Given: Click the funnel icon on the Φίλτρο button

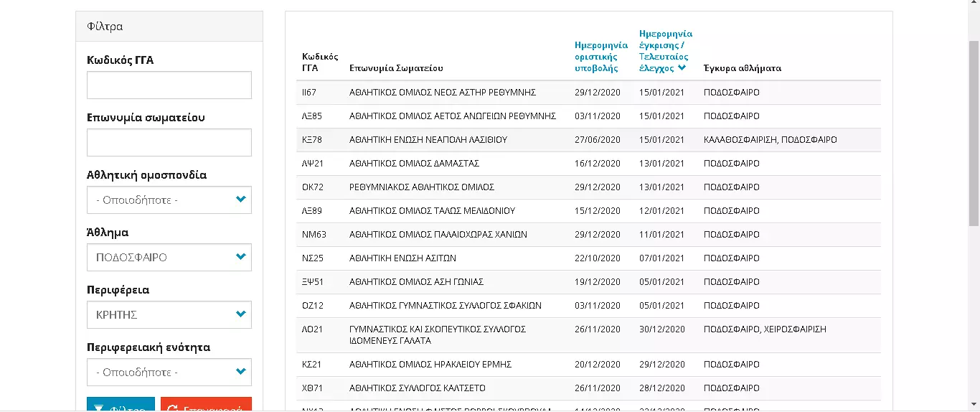Looking at the screenshot, I should 100,408.
